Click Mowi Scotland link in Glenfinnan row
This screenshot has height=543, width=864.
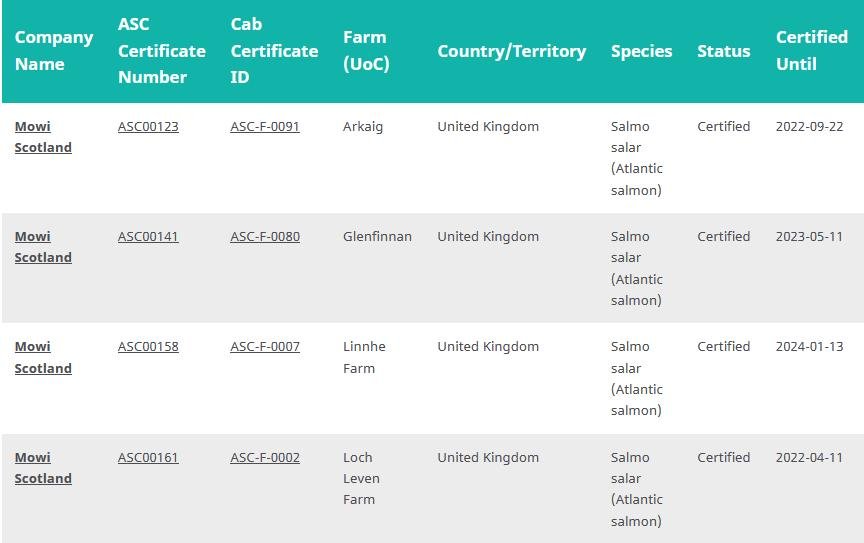[x=43, y=247]
